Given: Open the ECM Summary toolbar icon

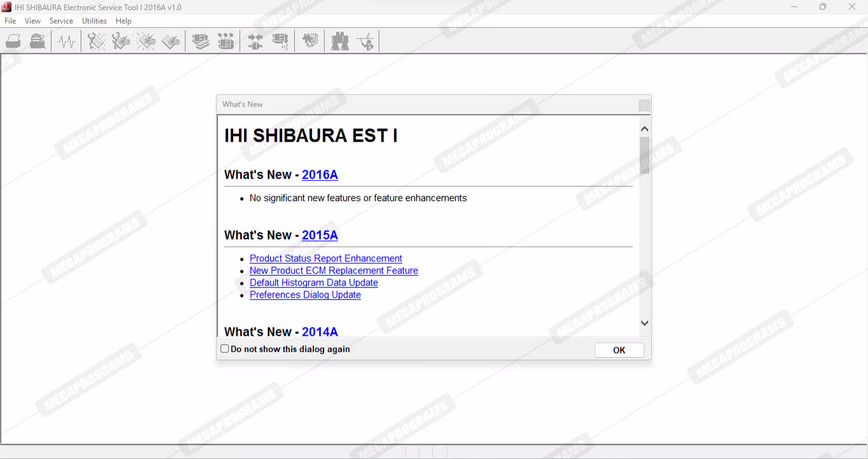Looking at the screenshot, I should [201, 42].
